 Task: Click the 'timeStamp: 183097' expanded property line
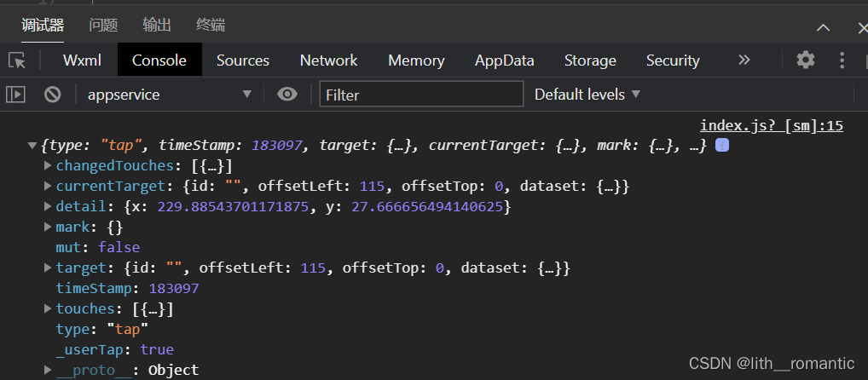pyautogui.click(x=127, y=288)
